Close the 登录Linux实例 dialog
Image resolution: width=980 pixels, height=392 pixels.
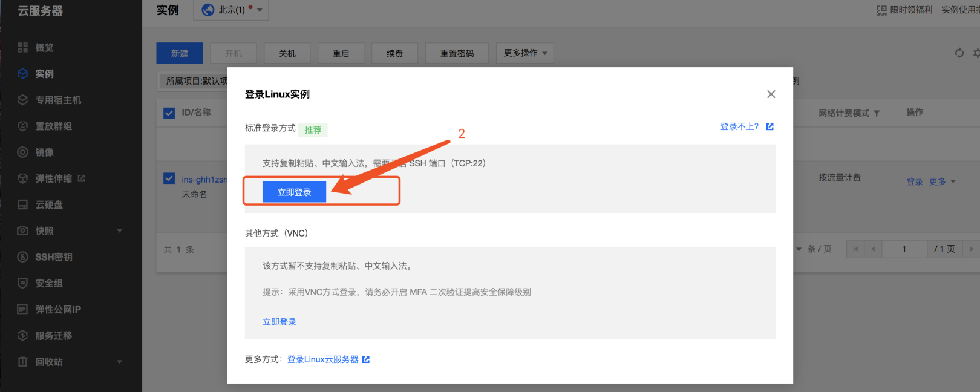click(x=771, y=94)
